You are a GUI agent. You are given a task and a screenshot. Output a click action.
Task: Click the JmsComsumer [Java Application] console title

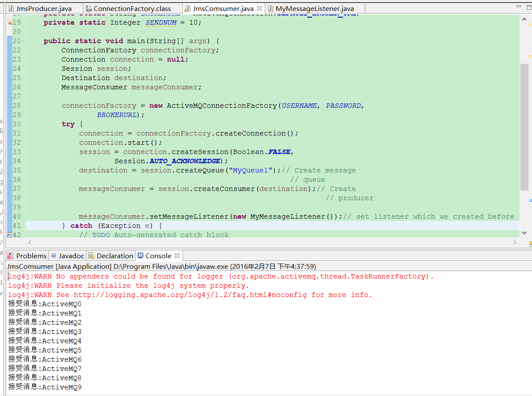pyautogui.click(x=161, y=266)
